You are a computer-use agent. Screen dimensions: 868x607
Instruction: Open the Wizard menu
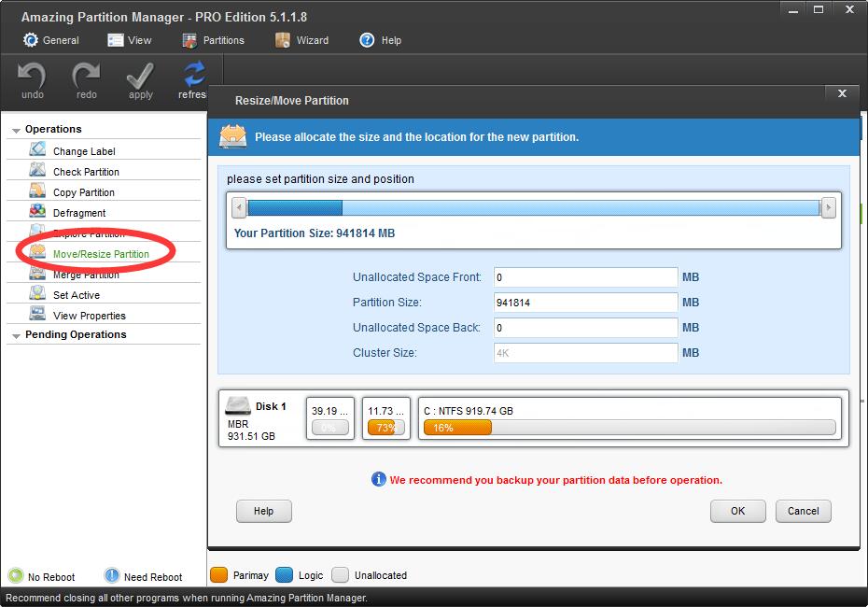301,40
